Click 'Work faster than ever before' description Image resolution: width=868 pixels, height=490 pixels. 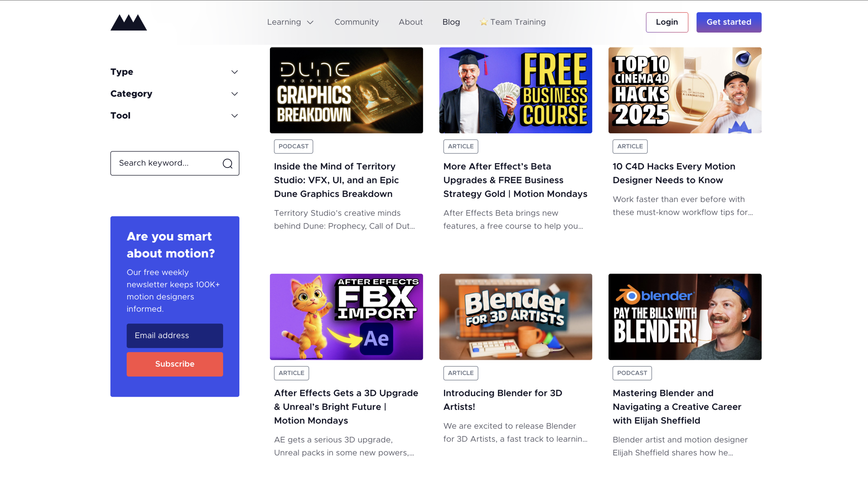683,206
